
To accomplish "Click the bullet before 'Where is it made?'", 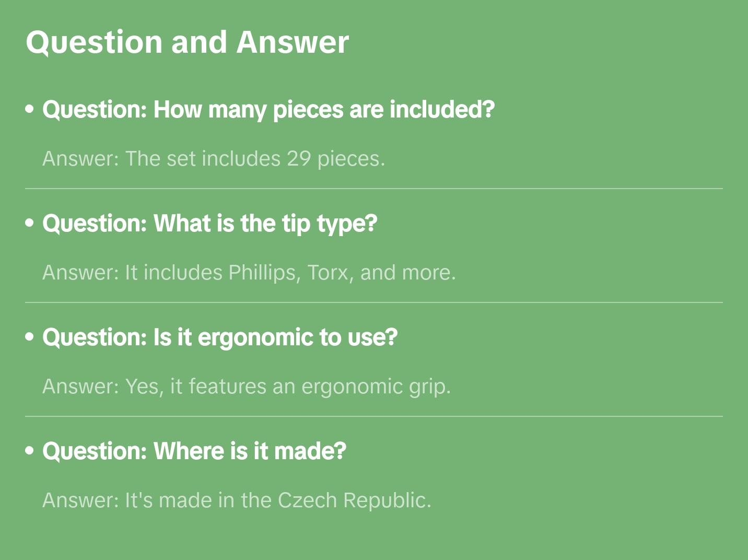I will pyautogui.click(x=30, y=451).
